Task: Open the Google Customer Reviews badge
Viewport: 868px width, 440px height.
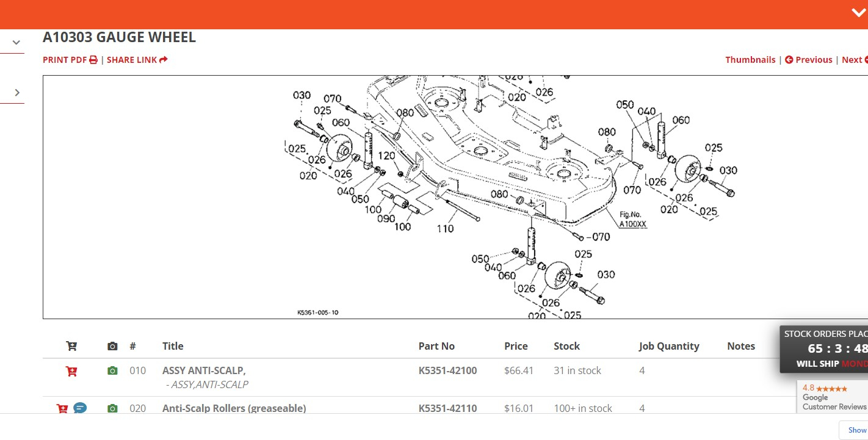Action: point(833,397)
